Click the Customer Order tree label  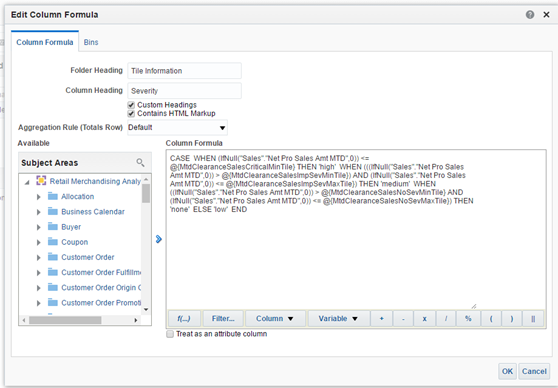[88, 257]
